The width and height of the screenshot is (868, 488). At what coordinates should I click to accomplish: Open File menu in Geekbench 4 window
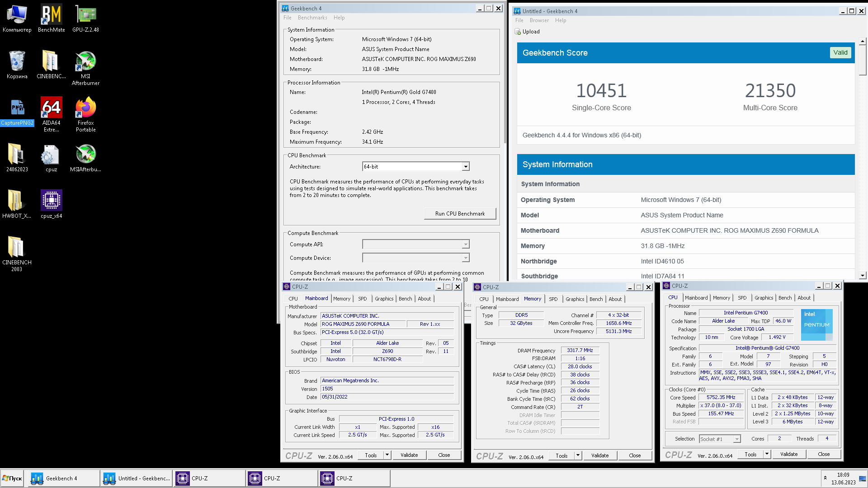click(288, 18)
